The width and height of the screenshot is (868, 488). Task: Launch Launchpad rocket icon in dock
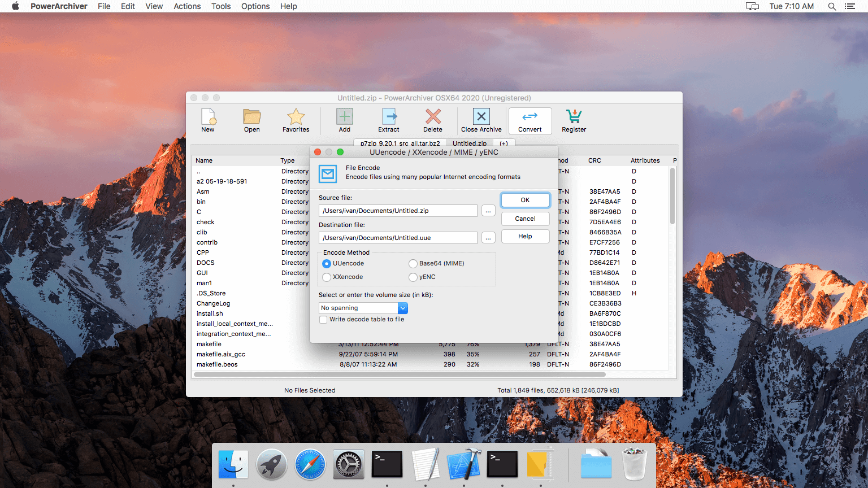click(x=272, y=464)
